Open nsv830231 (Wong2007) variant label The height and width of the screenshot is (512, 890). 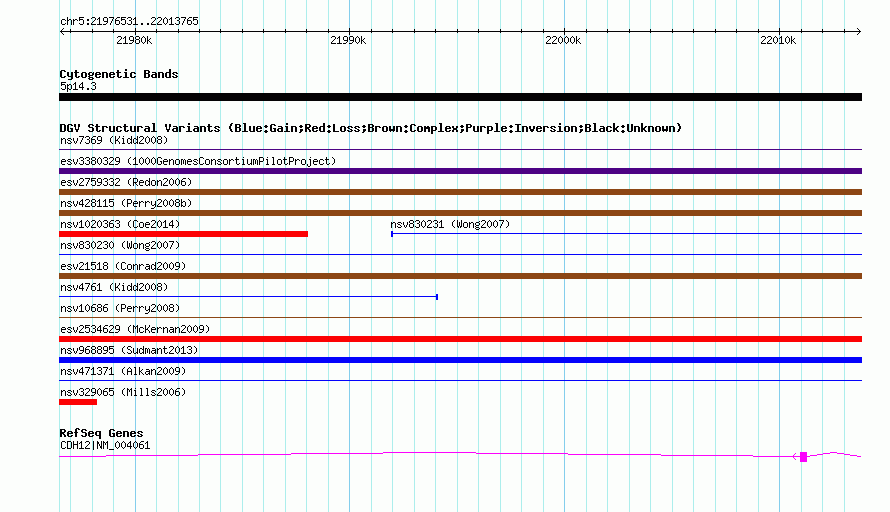point(450,224)
